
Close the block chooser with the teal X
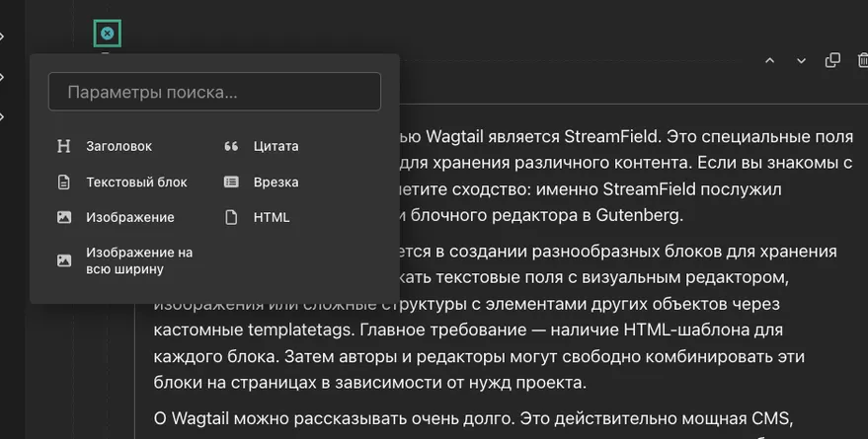107,34
